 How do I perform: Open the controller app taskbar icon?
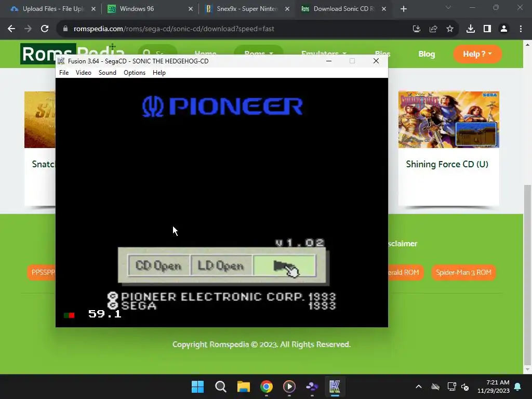pos(312,387)
